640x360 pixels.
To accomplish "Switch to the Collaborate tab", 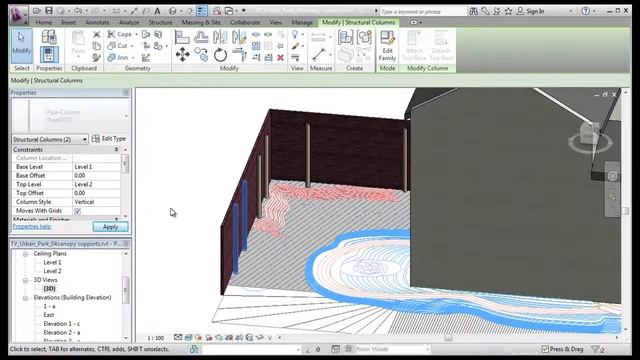I will point(245,22).
